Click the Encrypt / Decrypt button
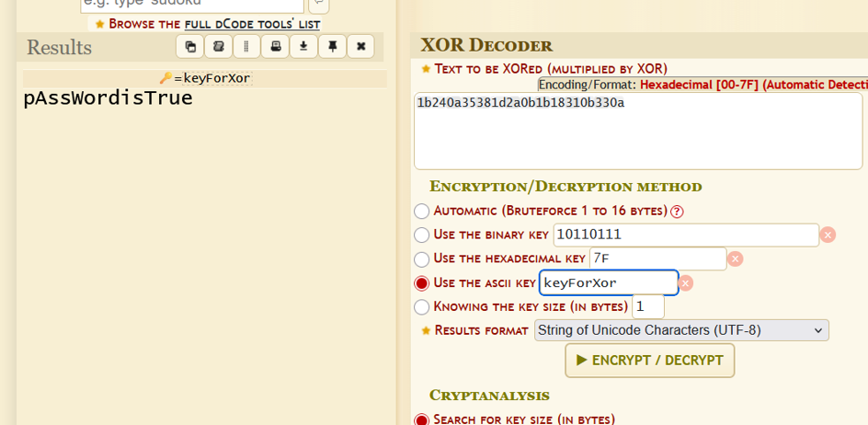The height and width of the screenshot is (425, 868). coord(649,361)
